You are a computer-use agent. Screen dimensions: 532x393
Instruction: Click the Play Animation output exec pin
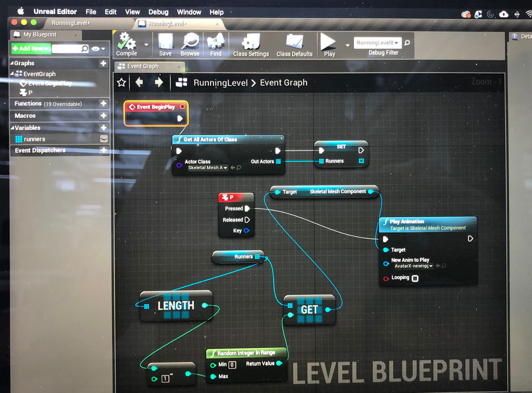(x=470, y=239)
